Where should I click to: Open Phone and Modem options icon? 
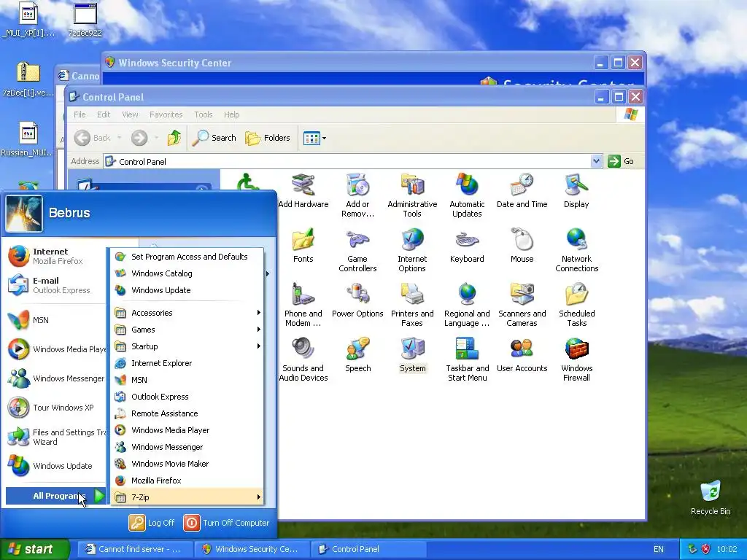(303, 306)
